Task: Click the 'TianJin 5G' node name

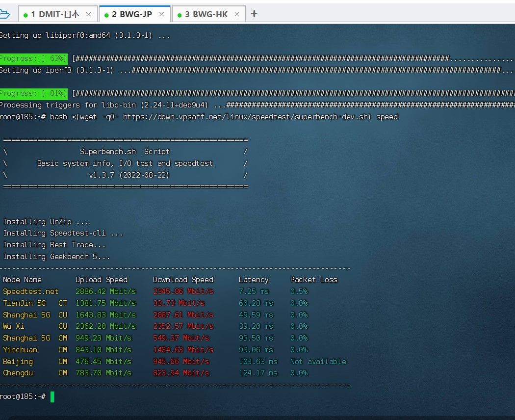Action: point(25,303)
